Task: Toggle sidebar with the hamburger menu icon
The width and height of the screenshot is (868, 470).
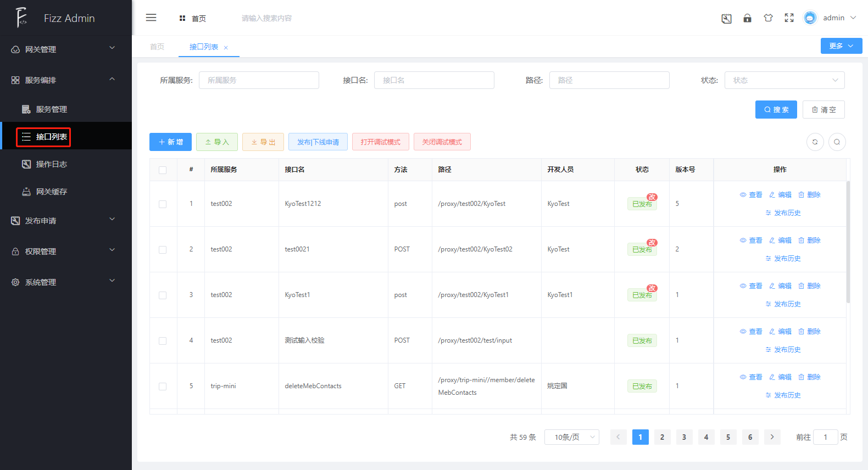Action: click(151, 18)
